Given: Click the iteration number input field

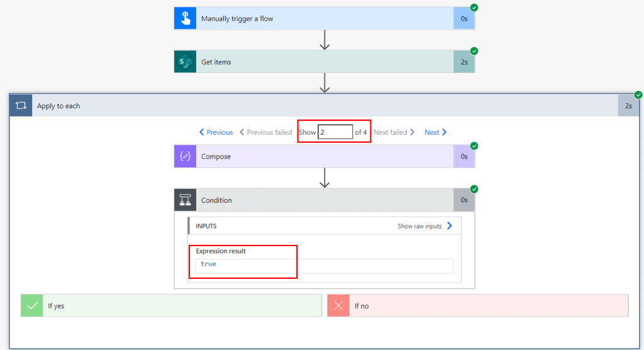Looking at the screenshot, I should click(335, 132).
